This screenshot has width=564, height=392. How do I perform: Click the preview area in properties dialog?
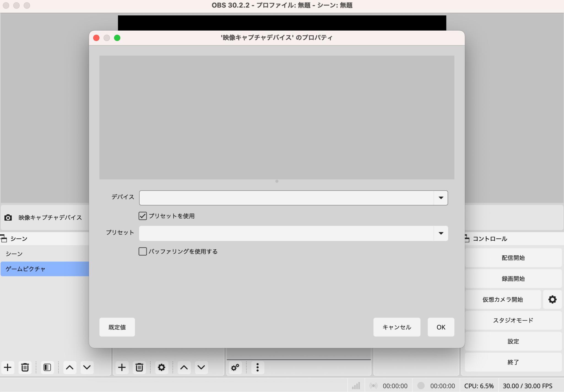click(x=277, y=117)
